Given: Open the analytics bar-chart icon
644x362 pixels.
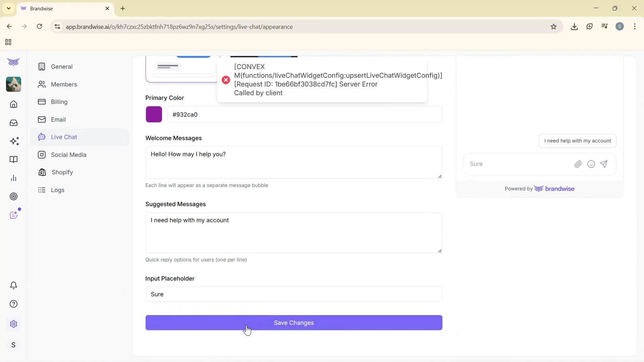Looking at the screenshot, I should pos(13,178).
